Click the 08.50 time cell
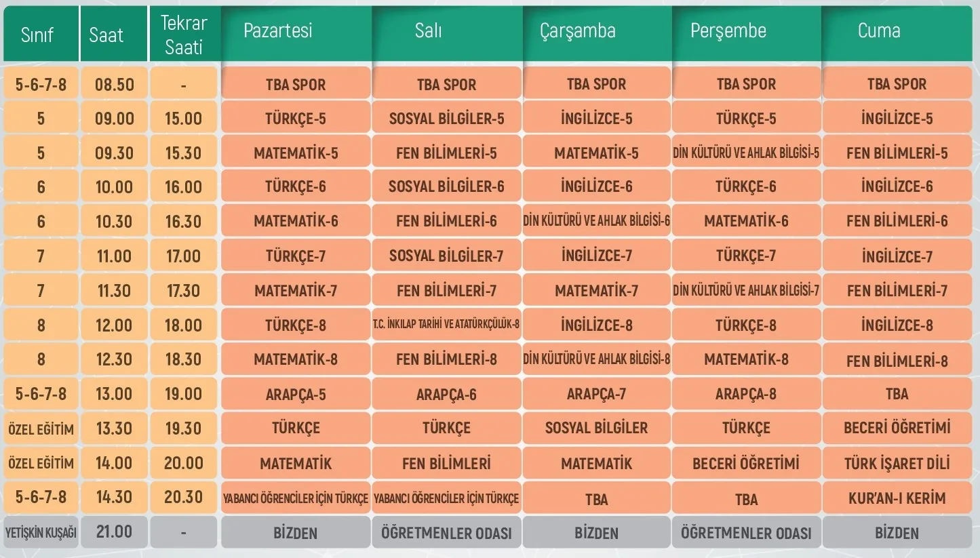980x558 pixels. [114, 85]
